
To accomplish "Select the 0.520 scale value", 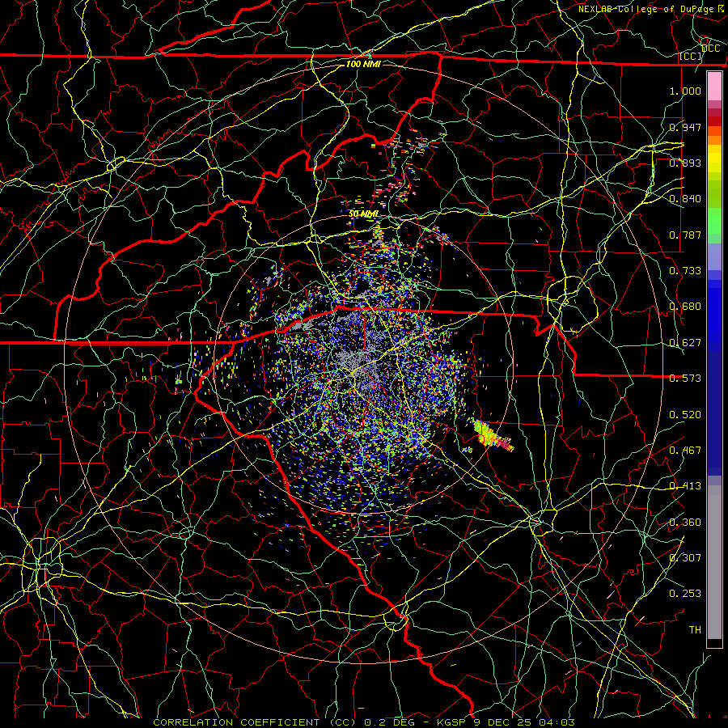I will pos(685,414).
